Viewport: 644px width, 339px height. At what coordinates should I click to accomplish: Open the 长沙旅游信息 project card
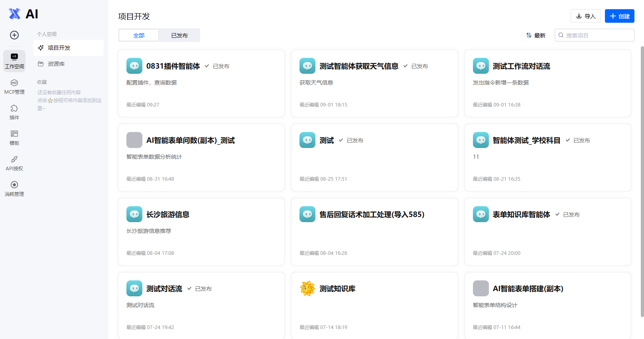pyautogui.click(x=201, y=232)
